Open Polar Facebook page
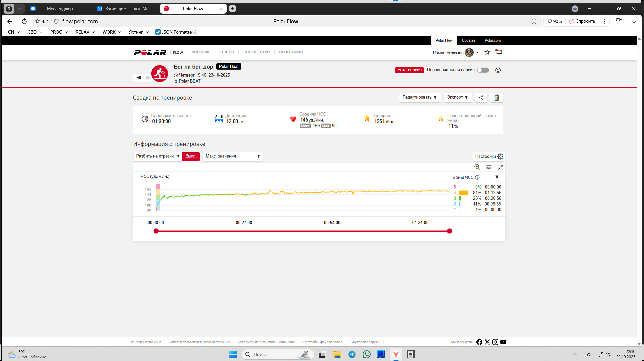The image size is (644, 361). pyautogui.click(x=479, y=342)
